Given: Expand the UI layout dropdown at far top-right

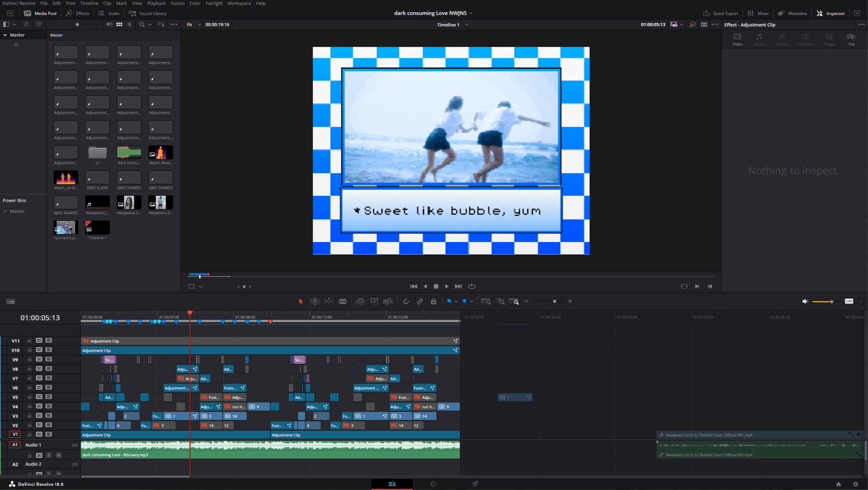Looking at the screenshot, I should [x=857, y=13].
